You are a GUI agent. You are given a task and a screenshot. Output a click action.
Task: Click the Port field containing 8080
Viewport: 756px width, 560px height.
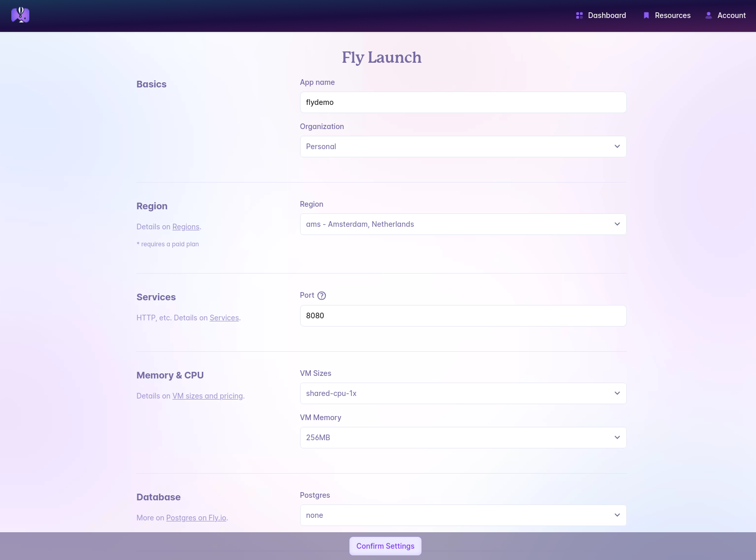tap(463, 316)
